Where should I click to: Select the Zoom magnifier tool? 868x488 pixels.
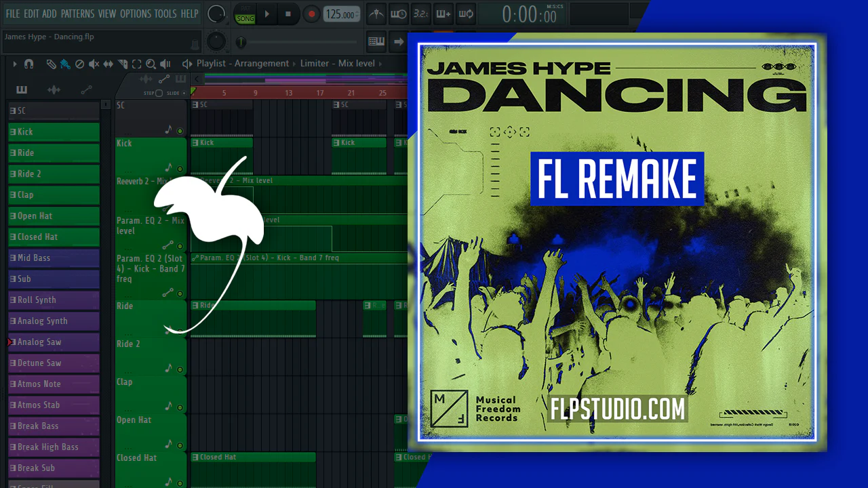[x=151, y=64]
